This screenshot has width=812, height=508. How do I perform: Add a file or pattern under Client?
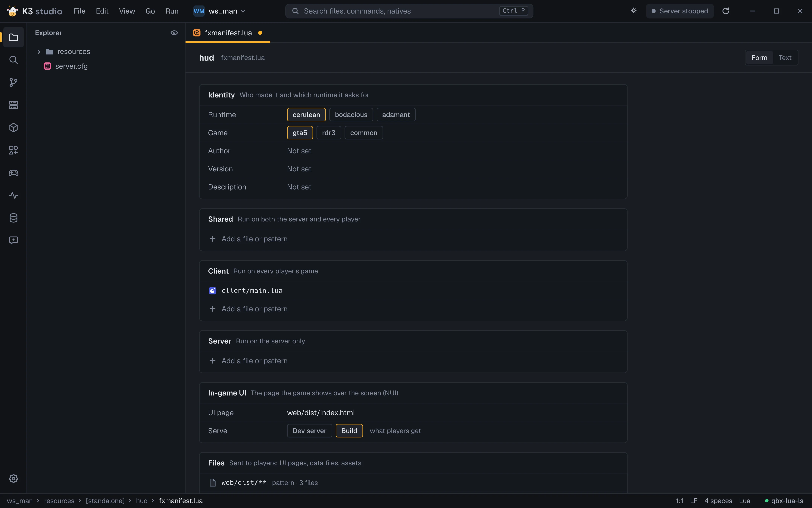pyautogui.click(x=413, y=309)
